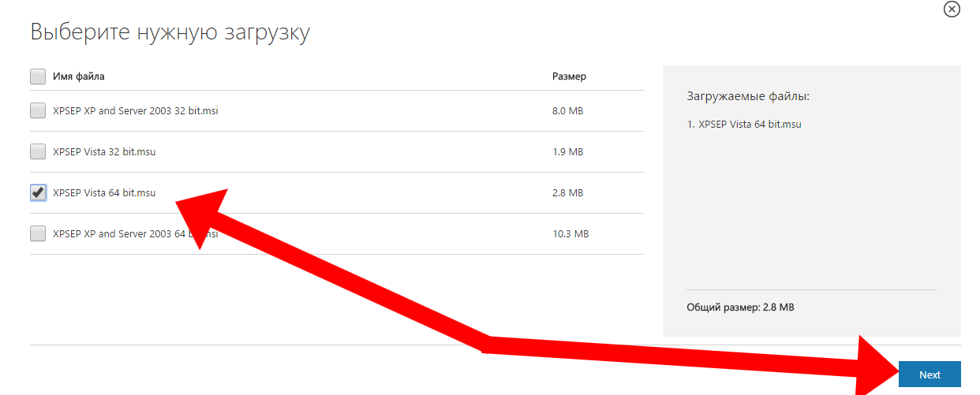Tick the select-all checkbox beside Имя файла
Screen dimensions: 980x395
pyautogui.click(x=38, y=76)
